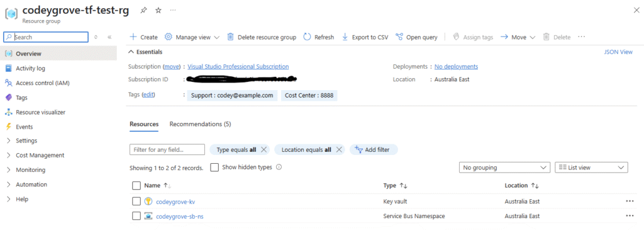Viewport: 644px width, 230px height.
Task: Check the codeygrove-kv row checkbox
Action: pos(136,202)
